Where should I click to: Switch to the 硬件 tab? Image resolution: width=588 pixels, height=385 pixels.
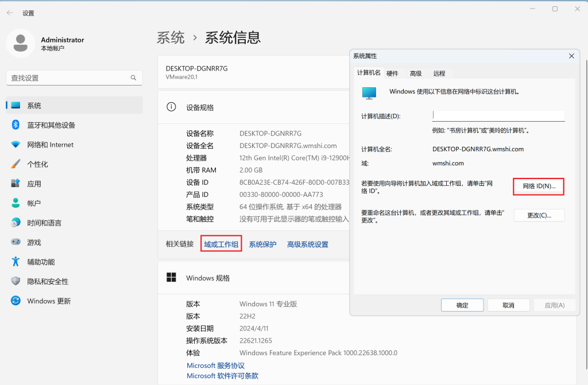pyautogui.click(x=393, y=73)
